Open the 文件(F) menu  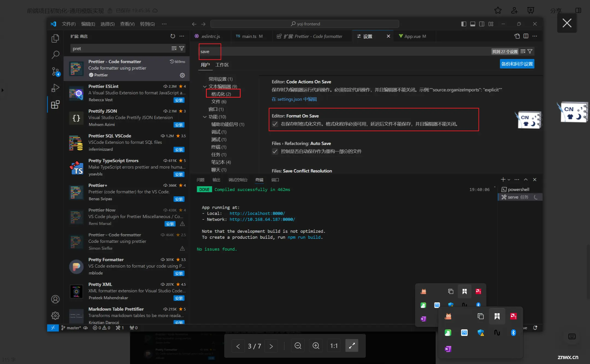pyautogui.click(x=69, y=24)
